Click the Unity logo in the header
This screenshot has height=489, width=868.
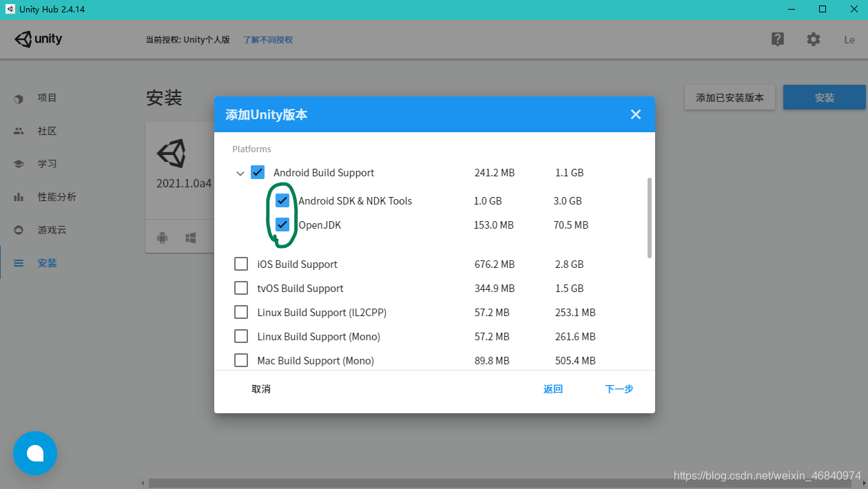[x=39, y=39]
